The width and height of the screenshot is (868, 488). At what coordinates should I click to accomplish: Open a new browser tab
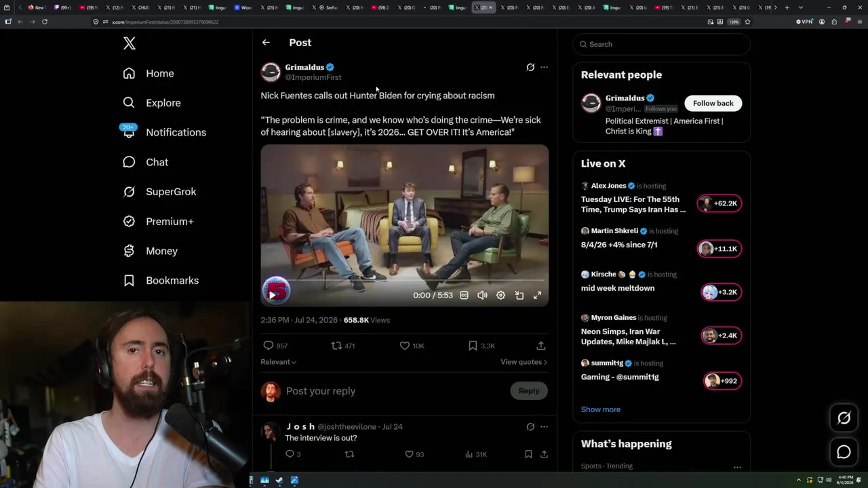point(787,7)
